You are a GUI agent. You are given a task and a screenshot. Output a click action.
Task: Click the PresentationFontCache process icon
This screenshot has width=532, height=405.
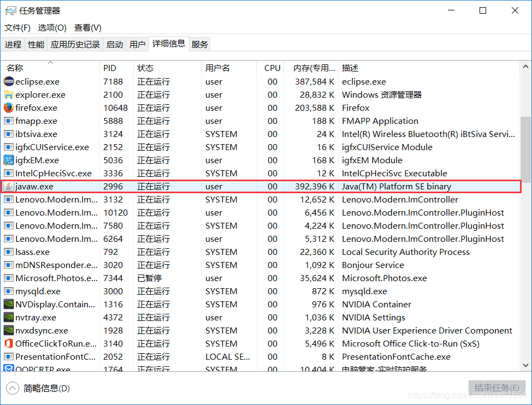[9, 356]
